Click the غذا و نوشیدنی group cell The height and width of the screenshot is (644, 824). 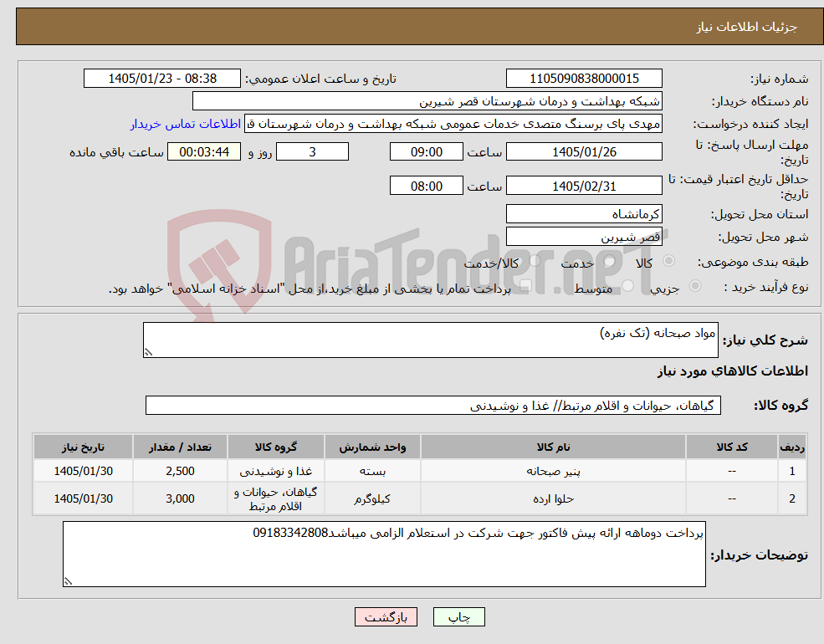(276, 471)
